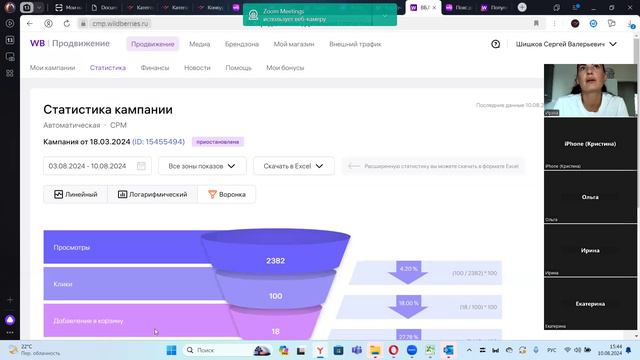Image resolution: width=640 pixels, height=360 pixels.
Task: Open the Внешний трафик menu item
Action: coord(356,44)
